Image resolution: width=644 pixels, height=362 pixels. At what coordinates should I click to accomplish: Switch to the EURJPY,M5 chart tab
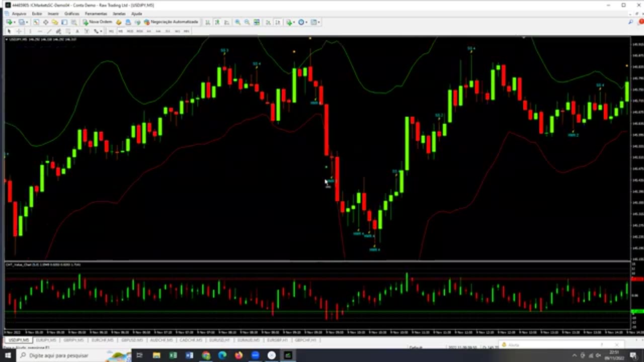(46, 340)
